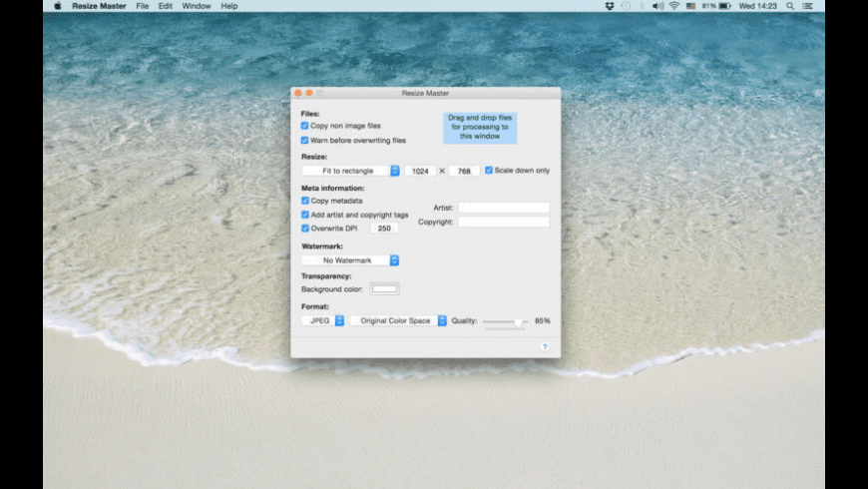Click the Bluetooth status icon
The height and width of the screenshot is (489, 868).
point(642,6)
